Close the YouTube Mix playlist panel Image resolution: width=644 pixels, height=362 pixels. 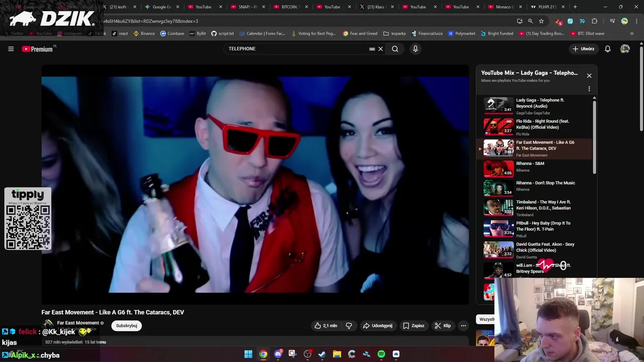point(589,76)
